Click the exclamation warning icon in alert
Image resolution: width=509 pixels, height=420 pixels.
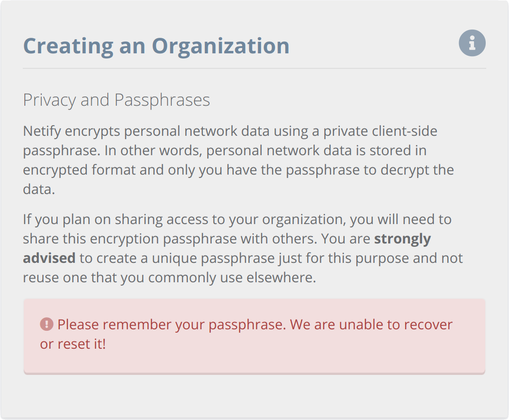coord(47,324)
